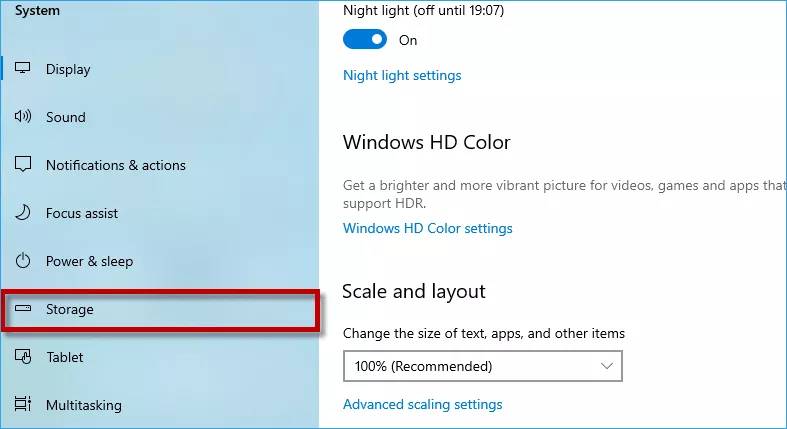Viewport: 787px width, 429px height.
Task: Switch to the Multitasking settings page
Action: coord(84,405)
